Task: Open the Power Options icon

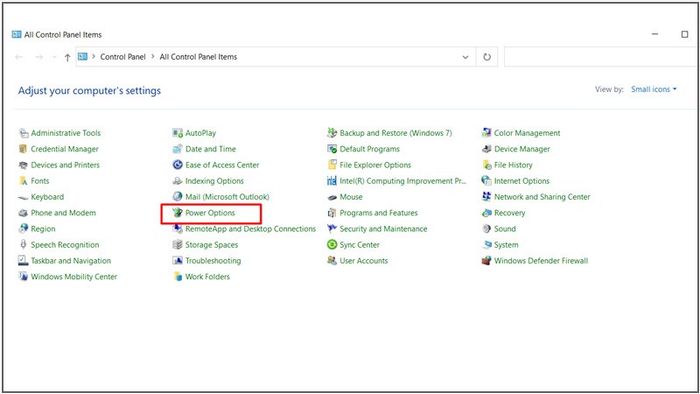Action: (178, 213)
